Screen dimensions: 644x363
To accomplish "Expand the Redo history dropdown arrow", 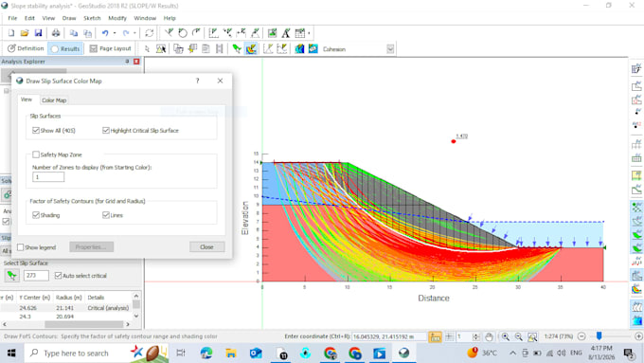I will click(x=134, y=33).
